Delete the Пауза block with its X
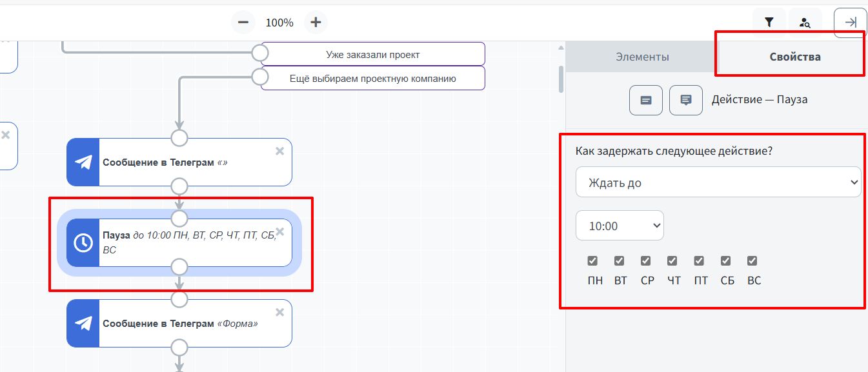The image size is (868, 372). pyautogui.click(x=279, y=231)
